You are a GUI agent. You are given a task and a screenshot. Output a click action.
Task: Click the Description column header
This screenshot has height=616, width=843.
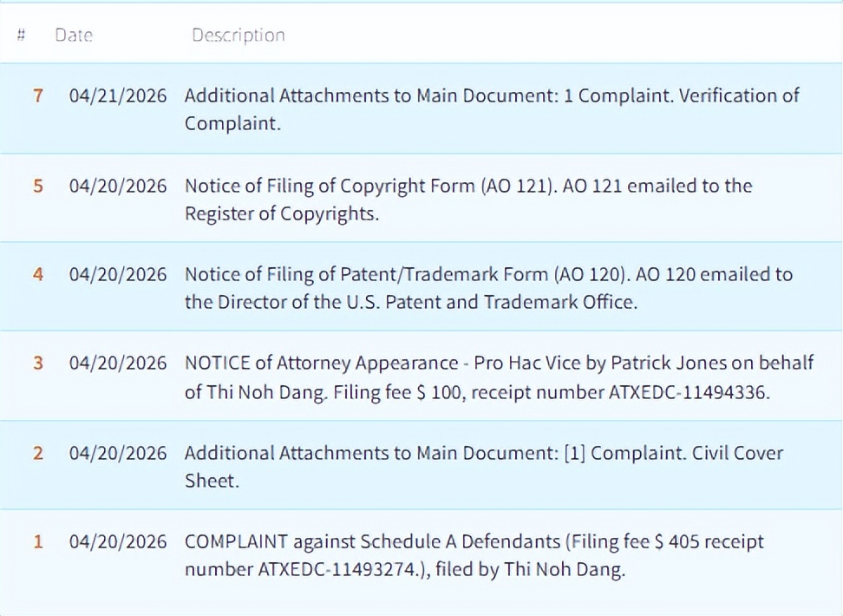pos(238,36)
